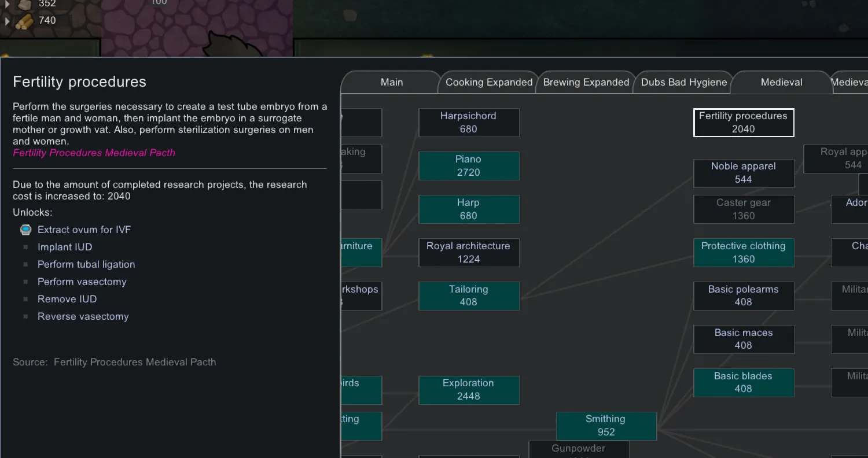
Task: Click the stone resource icon showing 352
Action: (24, 5)
